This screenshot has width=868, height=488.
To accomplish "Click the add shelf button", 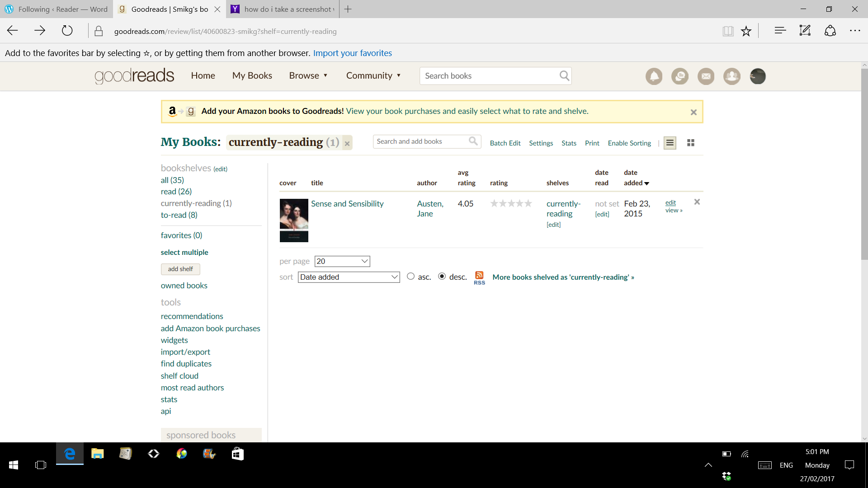I will coord(180,269).
